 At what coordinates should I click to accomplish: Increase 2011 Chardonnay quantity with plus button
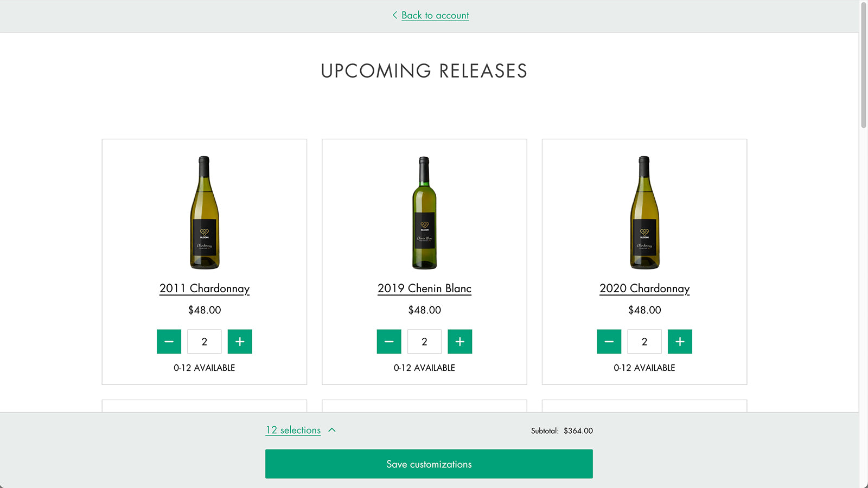240,342
